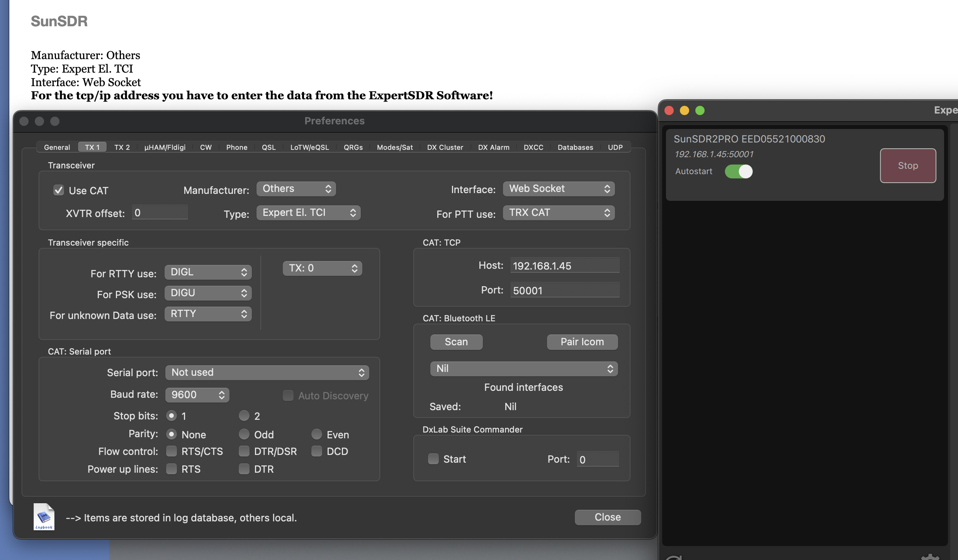The image size is (958, 560).
Task: Switch to the LoTW/eQSL tab
Action: point(310,147)
